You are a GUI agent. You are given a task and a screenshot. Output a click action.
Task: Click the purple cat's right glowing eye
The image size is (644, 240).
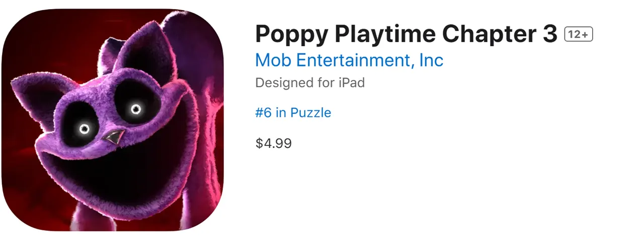[135, 109]
